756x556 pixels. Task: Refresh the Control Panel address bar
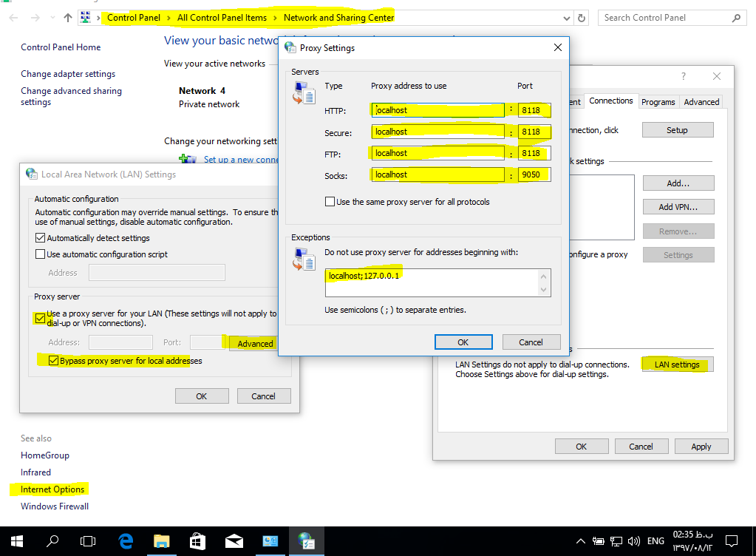coord(582,18)
